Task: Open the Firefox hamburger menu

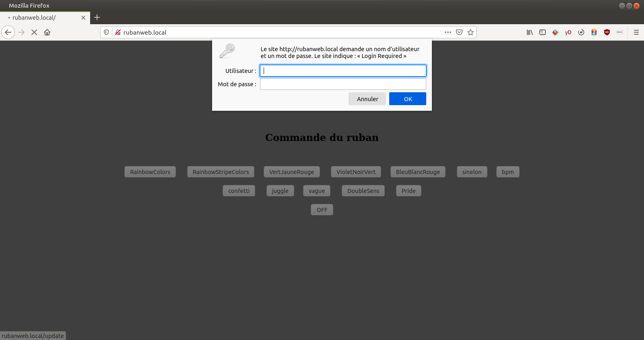Action: coord(636,32)
